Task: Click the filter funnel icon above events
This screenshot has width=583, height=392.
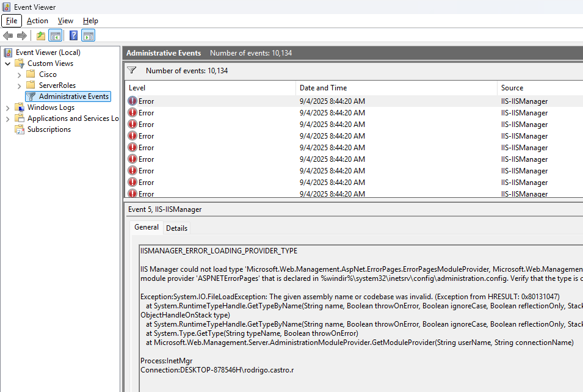Action: point(132,70)
